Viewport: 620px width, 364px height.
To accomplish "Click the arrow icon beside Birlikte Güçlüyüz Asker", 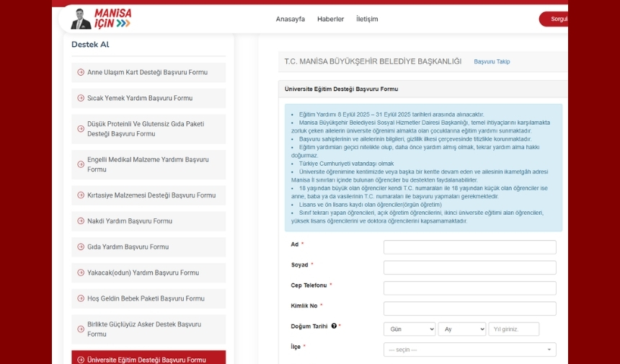I will (x=81, y=329).
